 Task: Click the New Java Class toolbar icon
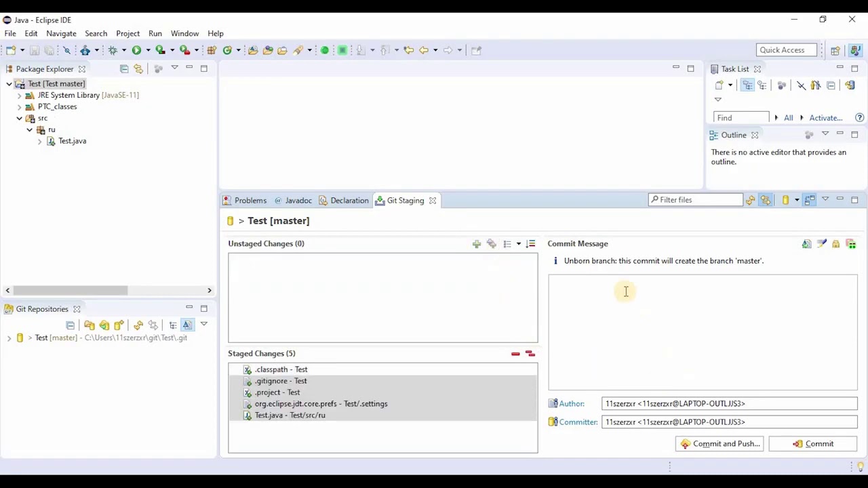coord(228,50)
